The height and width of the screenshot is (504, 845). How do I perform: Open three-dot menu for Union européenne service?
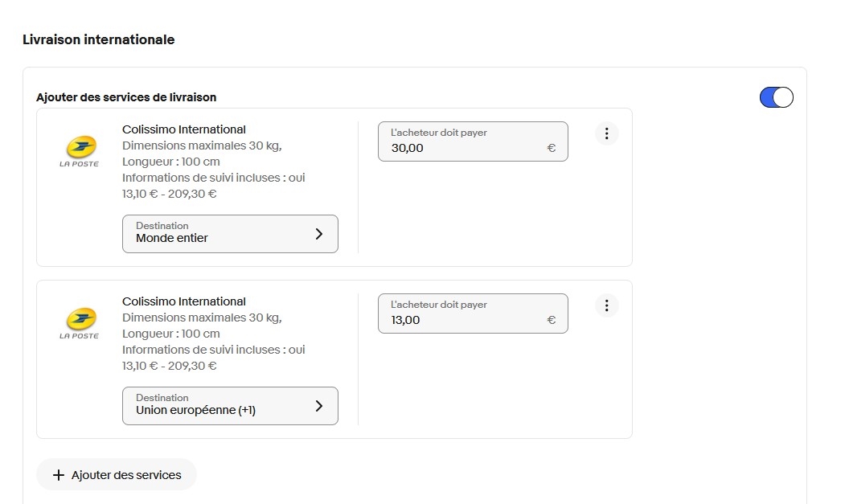(x=606, y=305)
